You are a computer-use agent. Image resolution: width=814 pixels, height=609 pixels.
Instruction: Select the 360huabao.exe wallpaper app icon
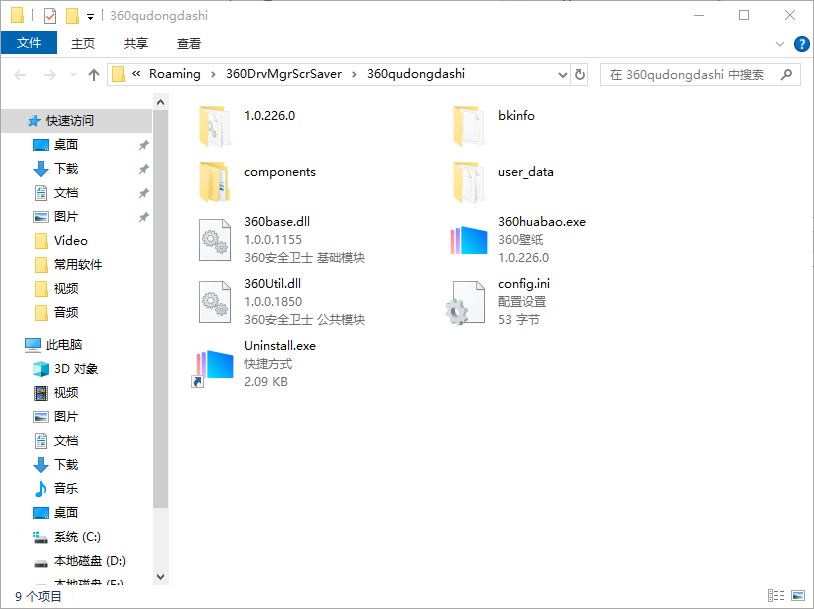[469, 240]
